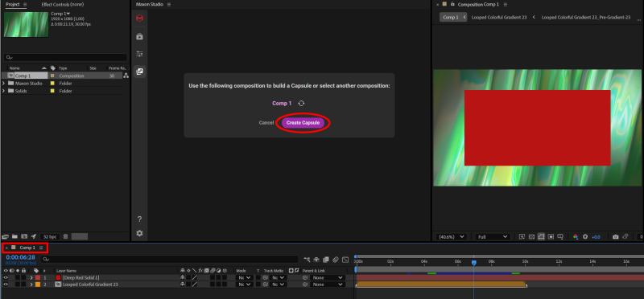Open the magnification ratio 40.6% dropdown
The image size is (644, 299).
452,236
